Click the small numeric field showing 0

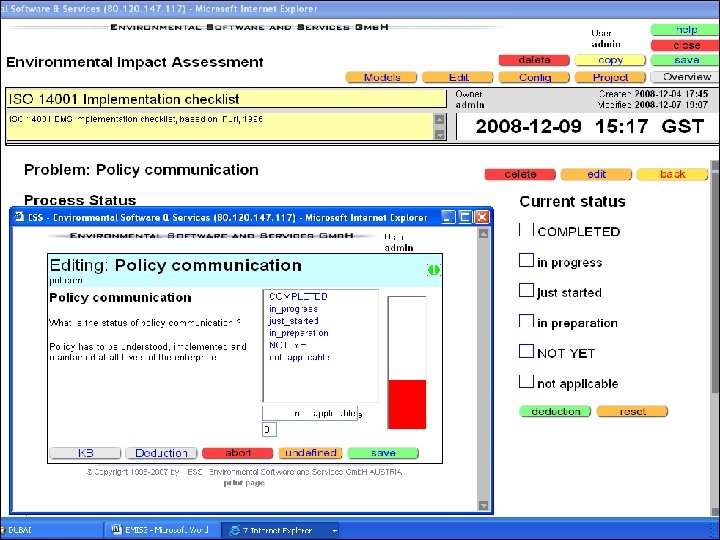pos(269,429)
